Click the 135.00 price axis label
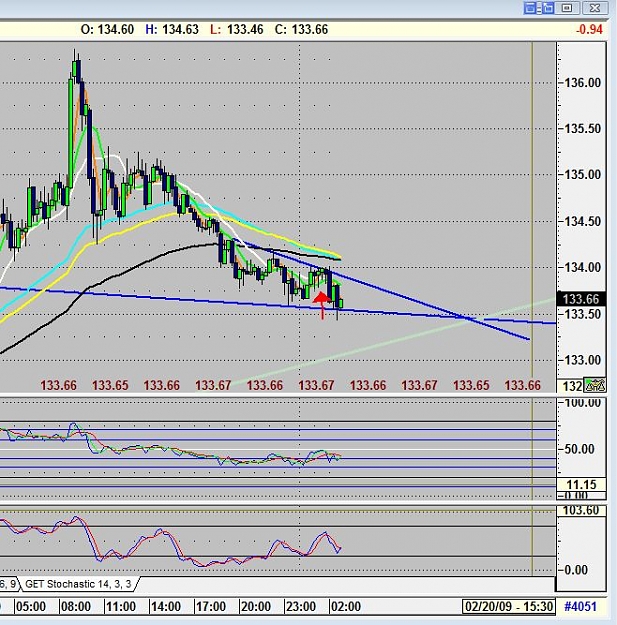 [582, 175]
